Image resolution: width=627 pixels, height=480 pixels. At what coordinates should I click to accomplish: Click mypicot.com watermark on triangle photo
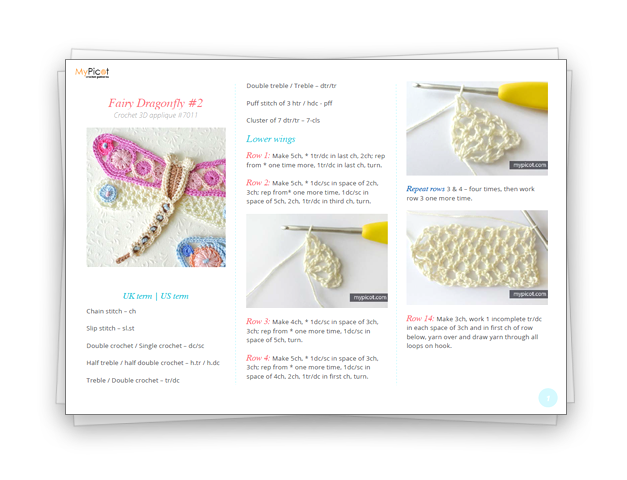pyautogui.click(x=529, y=165)
